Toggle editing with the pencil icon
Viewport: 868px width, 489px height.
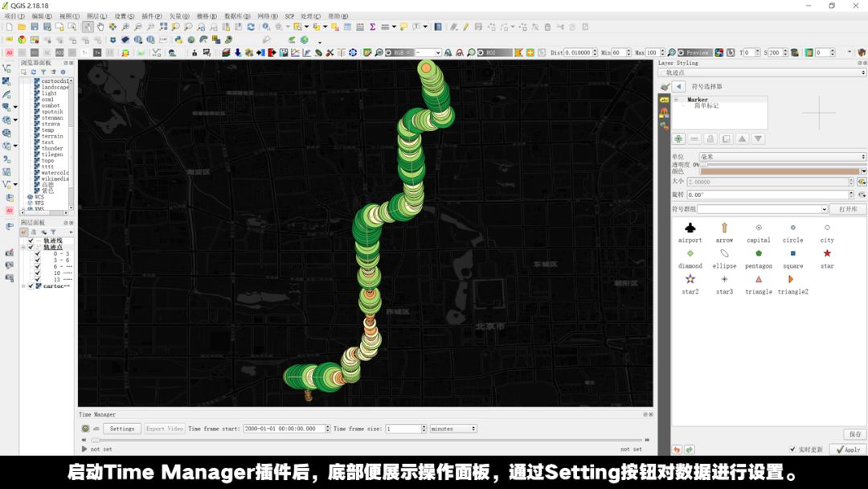(x=466, y=27)
